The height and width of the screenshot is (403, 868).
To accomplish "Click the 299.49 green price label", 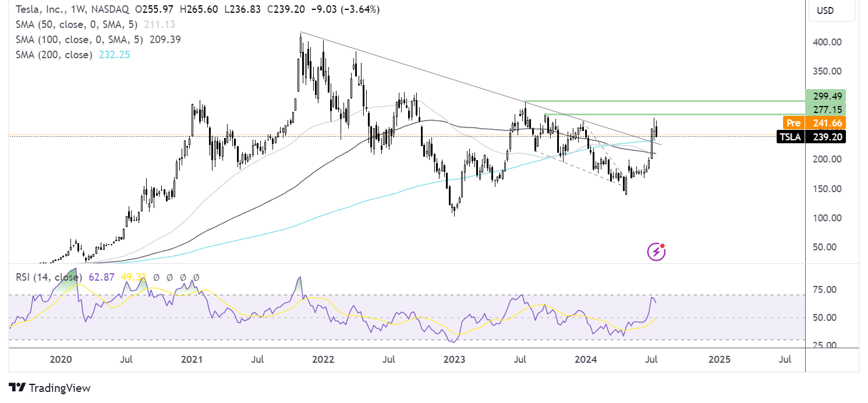I will tap(826, 97).
